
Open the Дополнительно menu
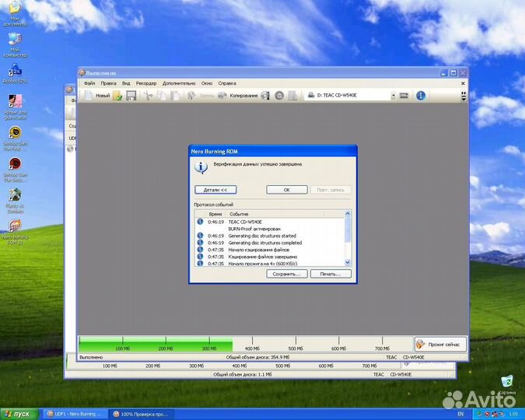coord(179,82)
